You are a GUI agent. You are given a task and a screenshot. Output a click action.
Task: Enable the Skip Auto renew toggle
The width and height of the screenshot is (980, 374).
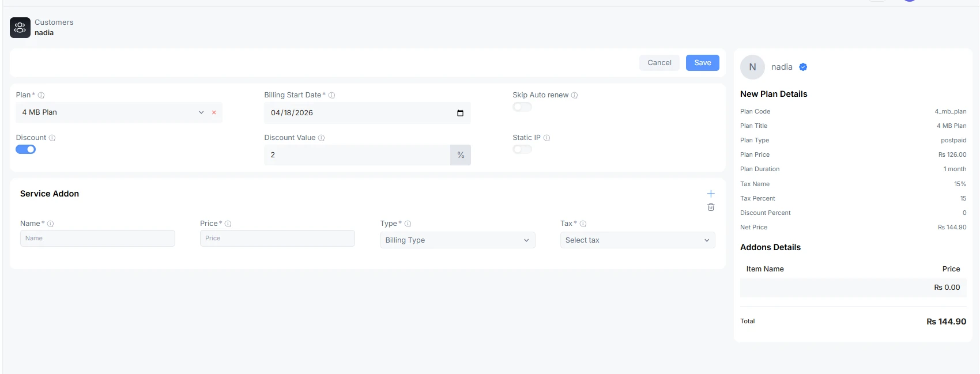[522, 107]
